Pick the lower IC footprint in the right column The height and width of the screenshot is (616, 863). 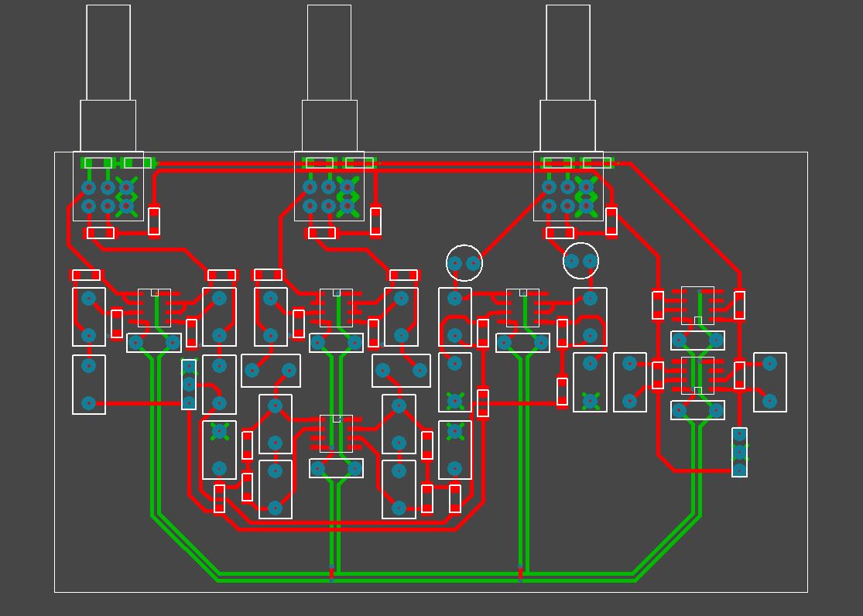pos(697,375)
